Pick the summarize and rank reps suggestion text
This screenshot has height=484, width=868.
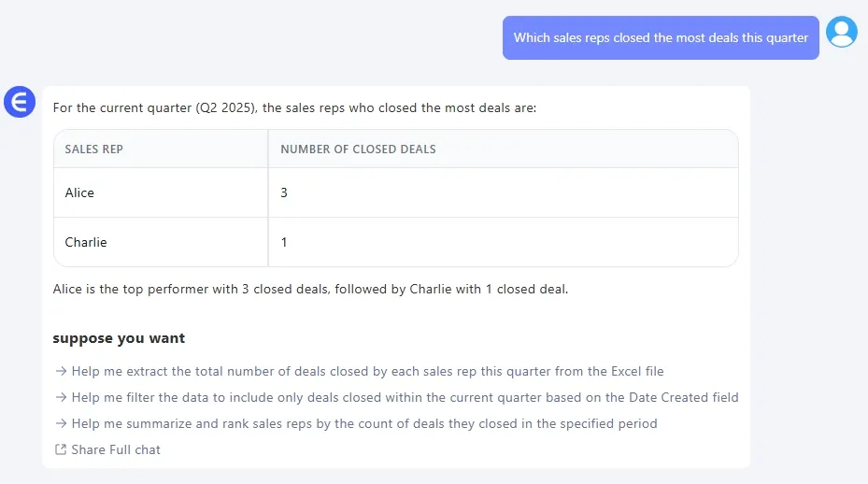coord(364,423)
